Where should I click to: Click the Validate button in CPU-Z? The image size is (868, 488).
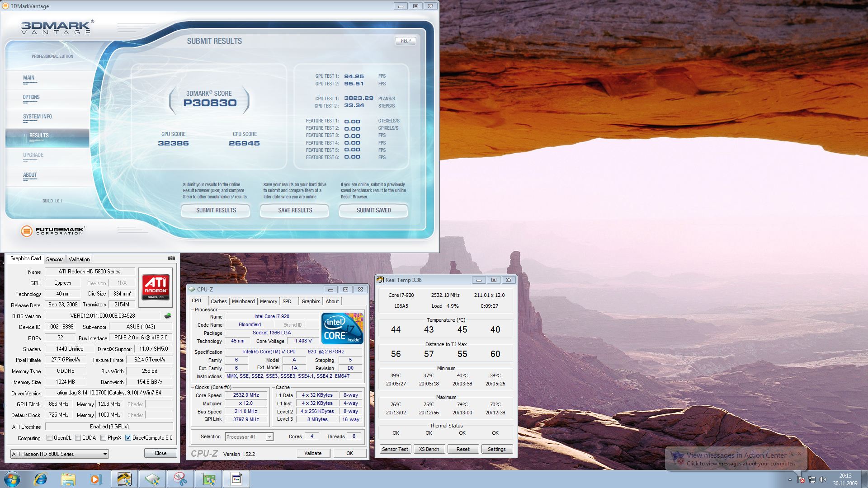click(x=313, y=453)
